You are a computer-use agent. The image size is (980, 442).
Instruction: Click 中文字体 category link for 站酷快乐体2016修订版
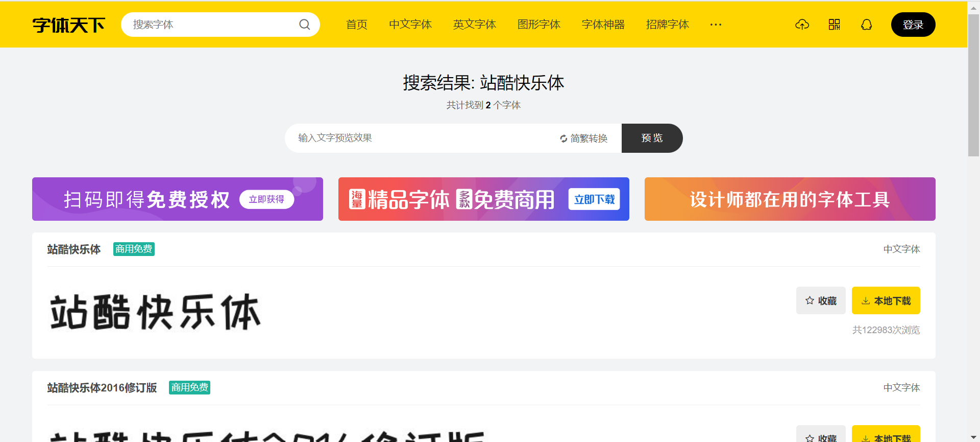(901, 388)
